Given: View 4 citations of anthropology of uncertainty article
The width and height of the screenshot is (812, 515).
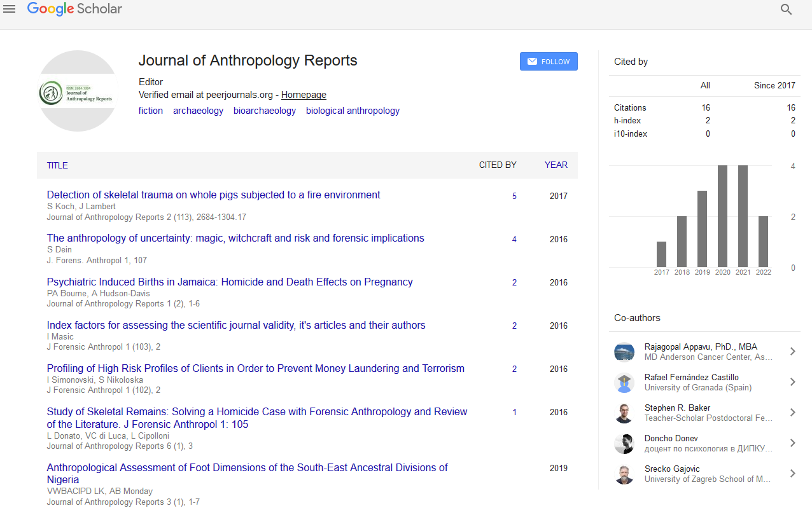Looking at the screenshot, I should 514,240.
